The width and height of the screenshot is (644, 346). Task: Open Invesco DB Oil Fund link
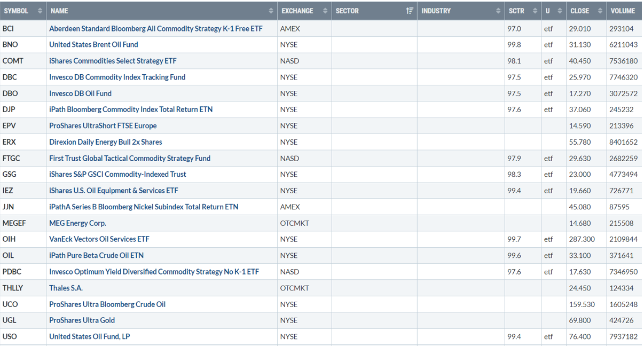click(x=80, y=93)
